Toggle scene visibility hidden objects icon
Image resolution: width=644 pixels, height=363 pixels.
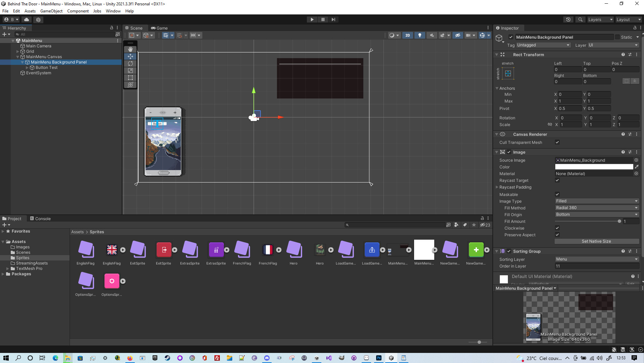[x=457, y=35]
